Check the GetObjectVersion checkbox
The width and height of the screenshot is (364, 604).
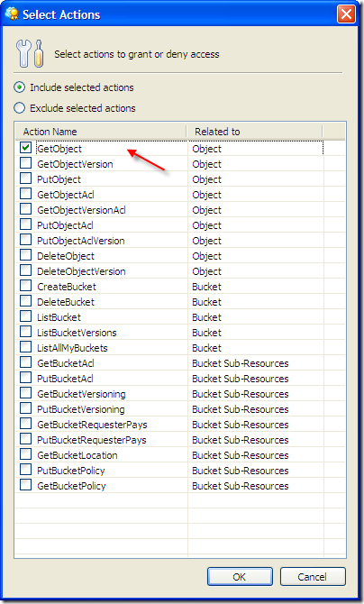point(26,163)
